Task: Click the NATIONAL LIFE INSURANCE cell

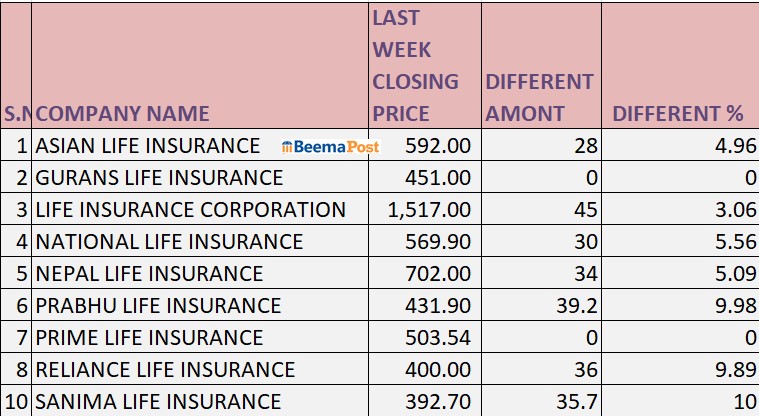Action: (169, 242)
